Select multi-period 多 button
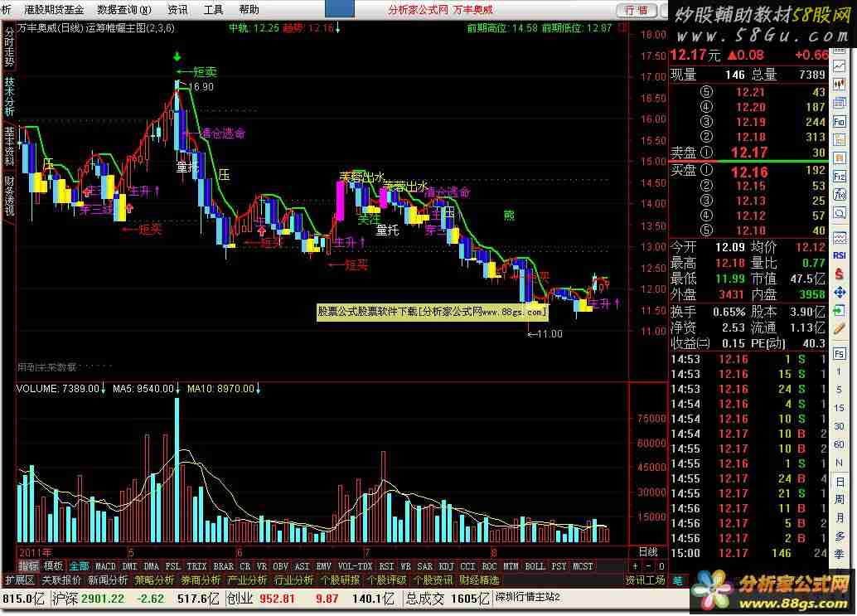This screenshot has height=616, width=857. coord(839,536)
